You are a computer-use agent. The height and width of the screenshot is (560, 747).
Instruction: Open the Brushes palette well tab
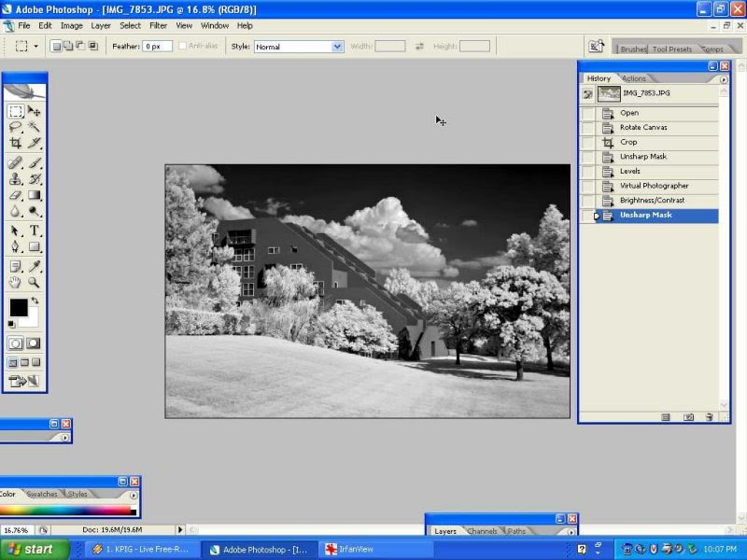tap(633, 49)
